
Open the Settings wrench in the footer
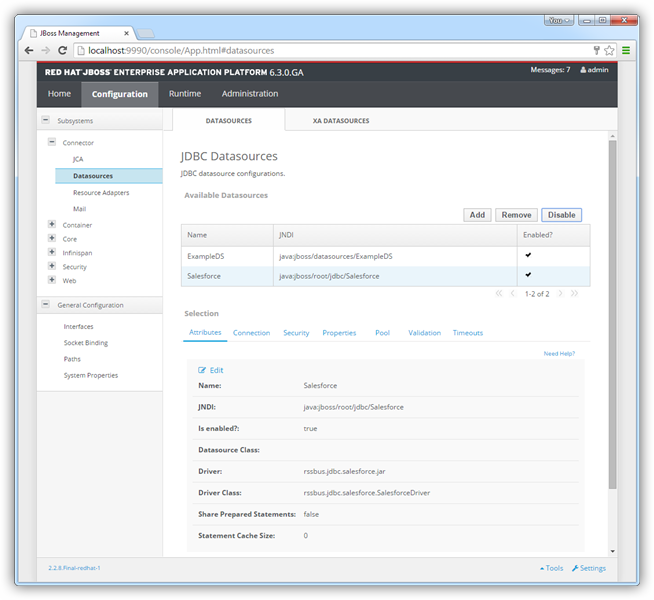[576, 568]
